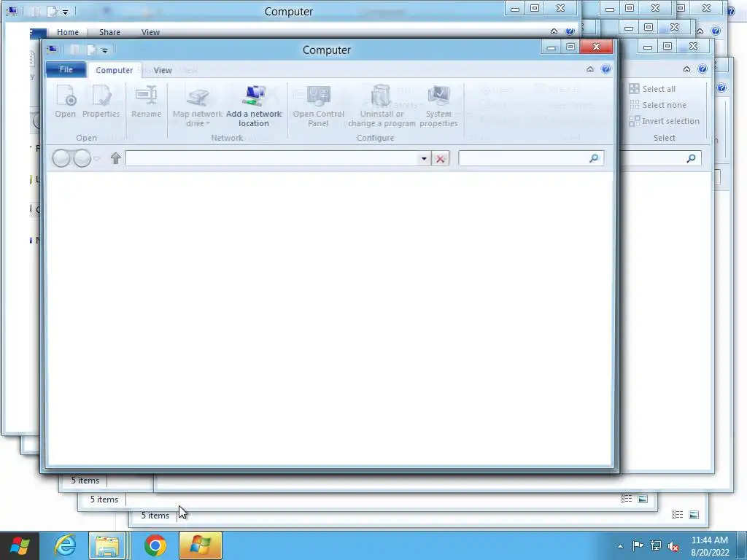This screenshot has height=560, width=747.
Task: Switch to the Computer ribbon tab
Action: [115, 70]
